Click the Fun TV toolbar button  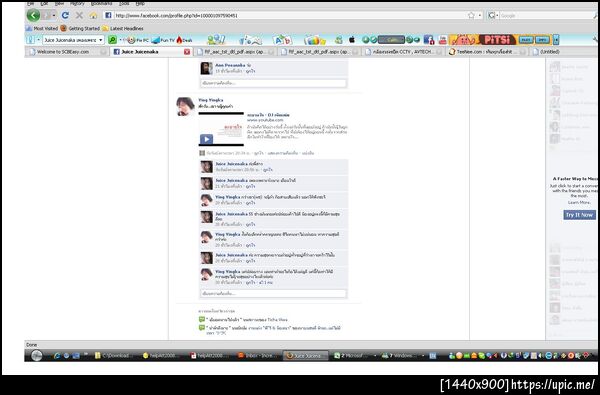[x=163, y=40]
